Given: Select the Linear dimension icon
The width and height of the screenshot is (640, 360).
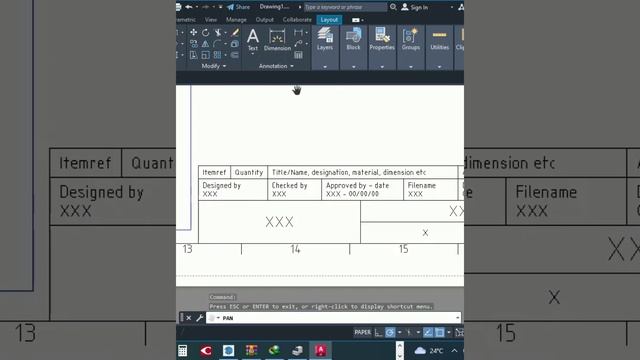Looking at the screenshot, I should pyautogui.click(x=298, y=32).
